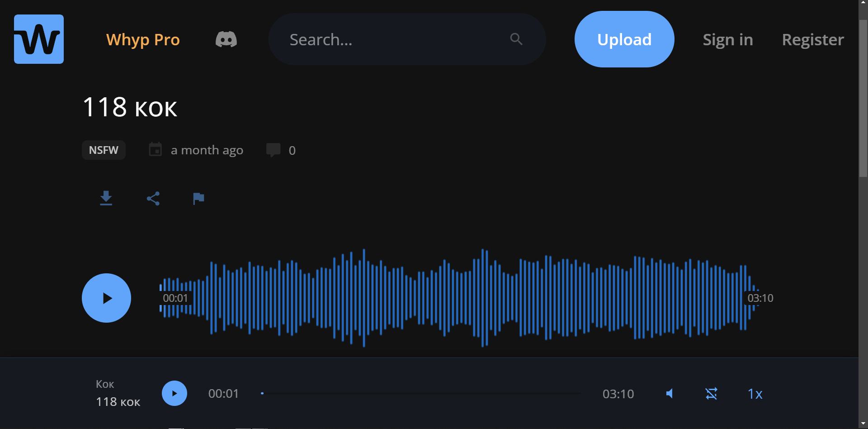Go to Sign in
Screen dimensions: 868x429
click(727, 40)
